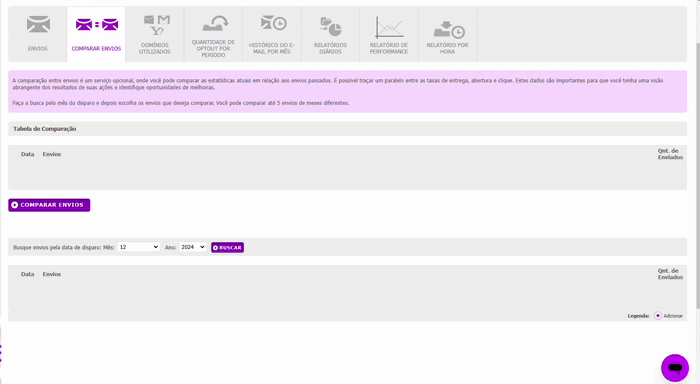The width and height of the screenshot is (700, 384).
Task: Click Qnt. de Enviados header in search results
Action: 670,274
